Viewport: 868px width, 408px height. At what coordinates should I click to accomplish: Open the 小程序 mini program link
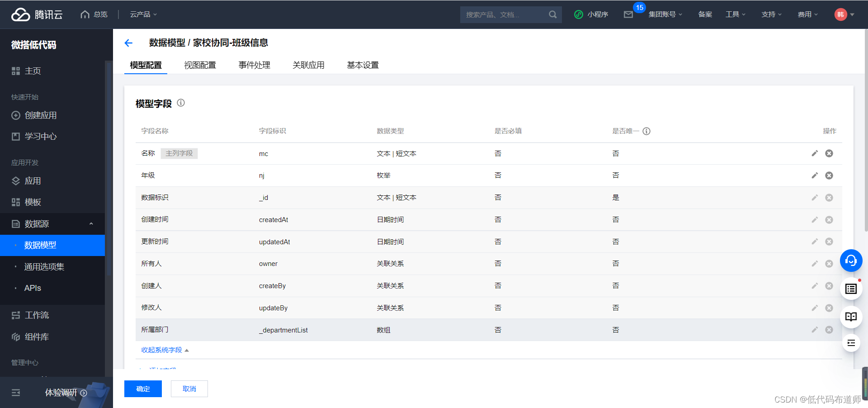click(591, 14)
